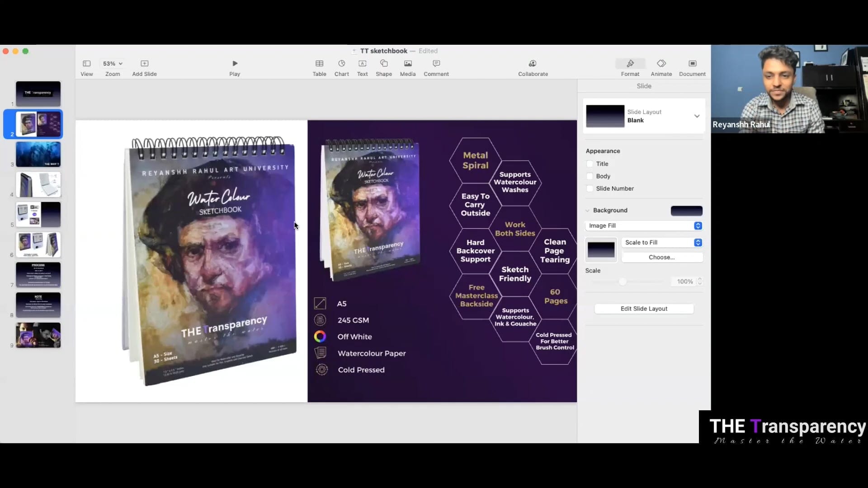
Task: Click the Play slideshow icon
Action: pos(235,64)
